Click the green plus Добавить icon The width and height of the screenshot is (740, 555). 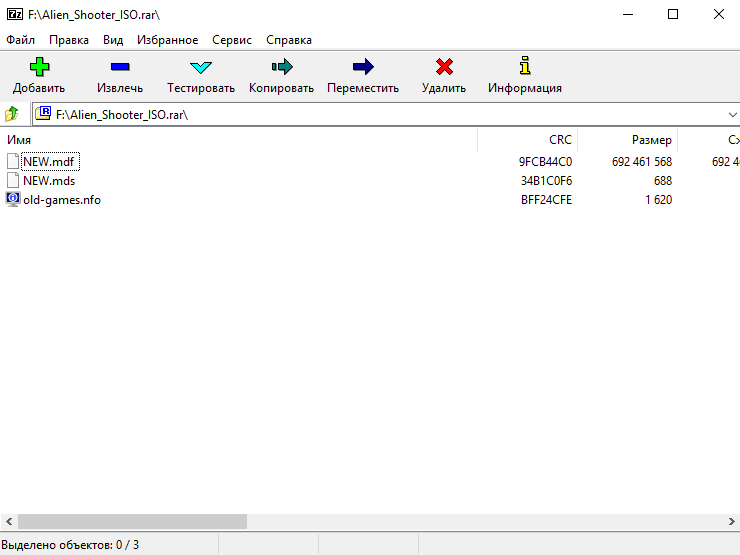[x=39, y=67]
